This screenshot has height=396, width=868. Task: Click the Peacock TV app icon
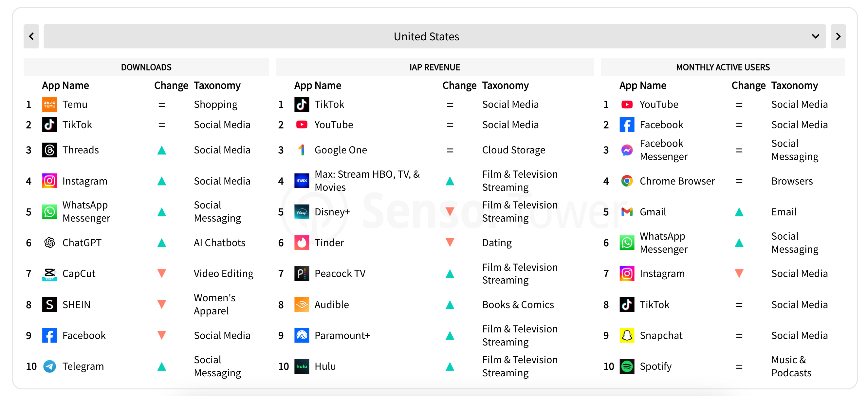point(302,273)
